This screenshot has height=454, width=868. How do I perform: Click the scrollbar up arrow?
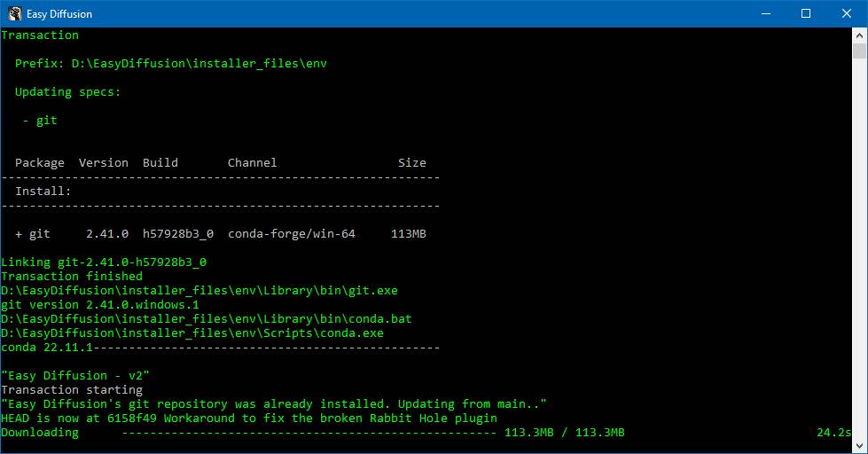(x=860, y=35)
